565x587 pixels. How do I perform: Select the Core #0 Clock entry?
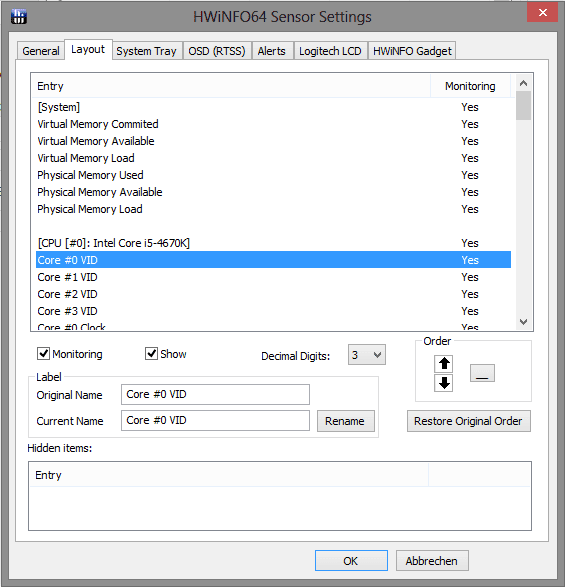click(273, 326)
